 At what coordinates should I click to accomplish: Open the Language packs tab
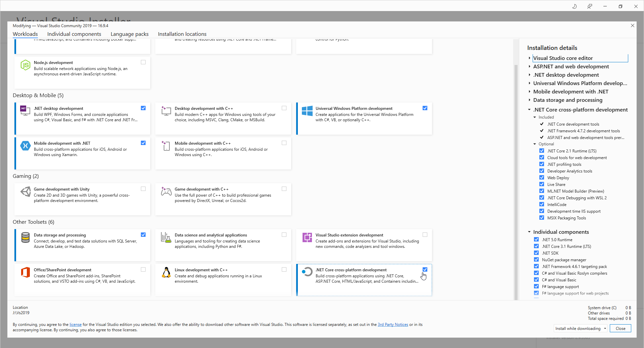(x=129, y=34)
